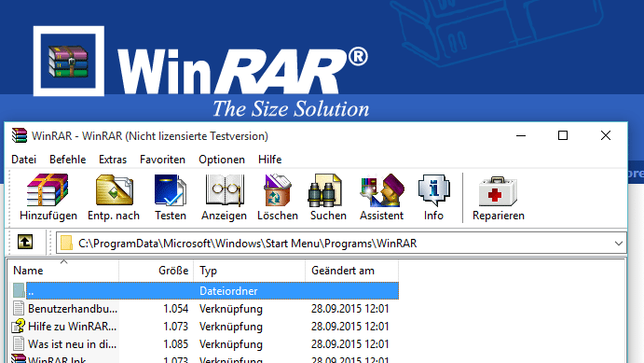
Task: Minimize the WinRAR window
Action: 521,135
